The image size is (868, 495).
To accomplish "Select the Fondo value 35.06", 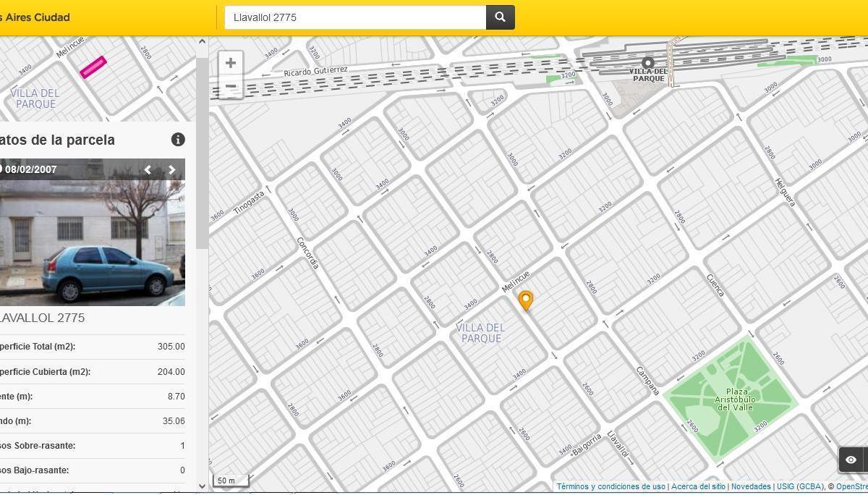I will (174, 421).
